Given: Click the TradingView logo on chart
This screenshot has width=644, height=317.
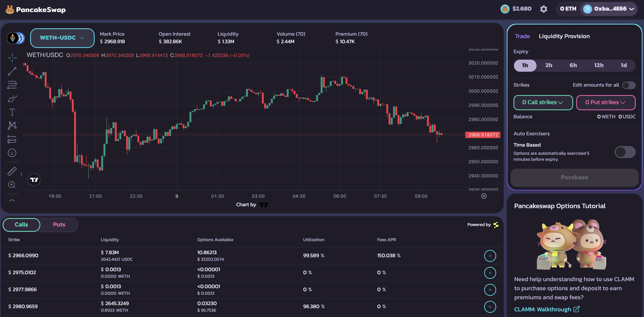Looking at the screenshot, I should (x=34, y=180).
